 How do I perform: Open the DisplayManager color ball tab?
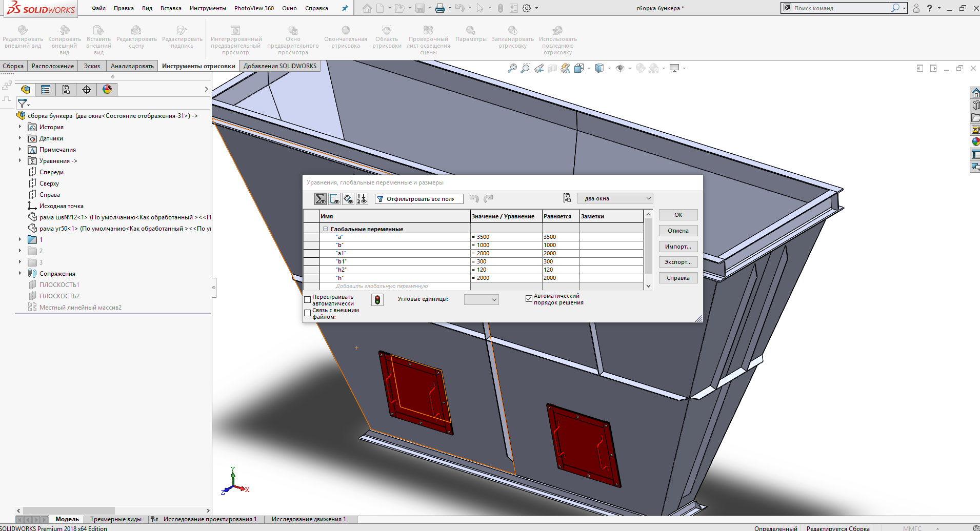tap(107, 90)
